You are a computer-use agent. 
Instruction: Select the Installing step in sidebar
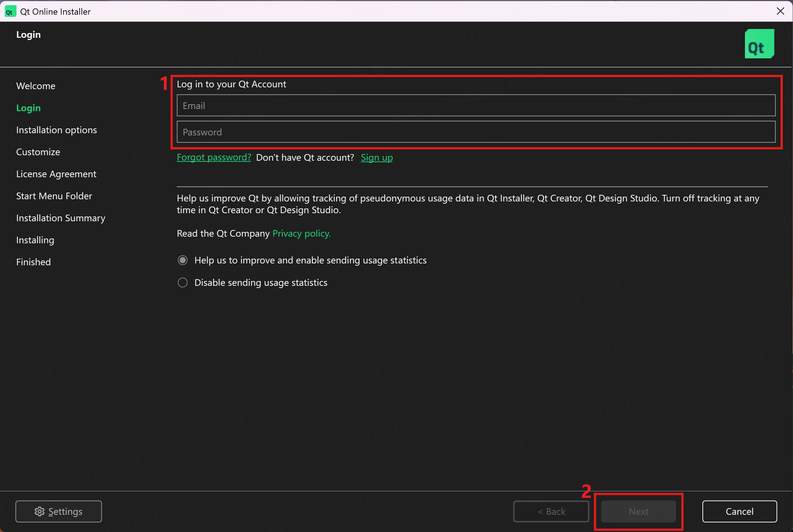[35, 240]
